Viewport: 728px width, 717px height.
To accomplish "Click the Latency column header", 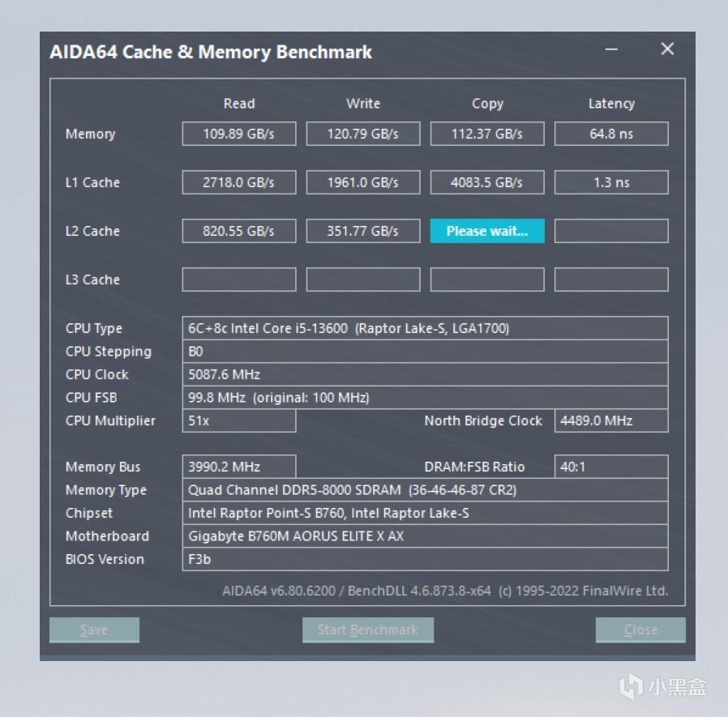I will click(611, 104).
